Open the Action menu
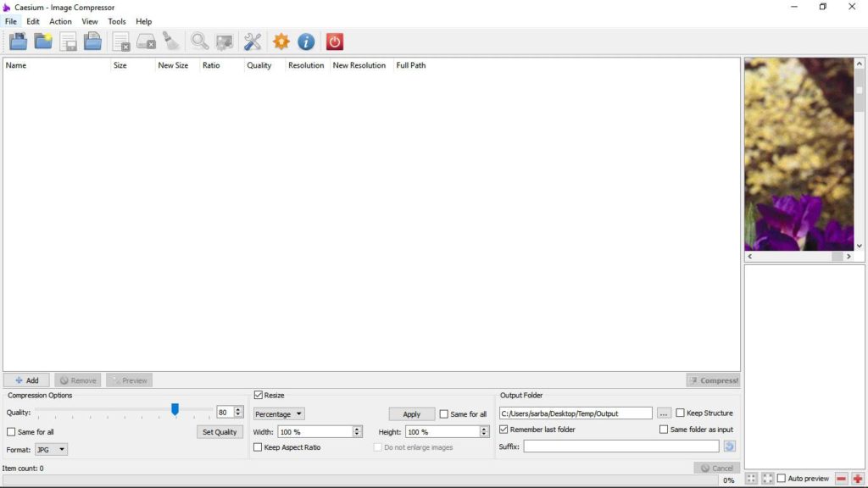 pyautogui.click(x=60, y=21)
